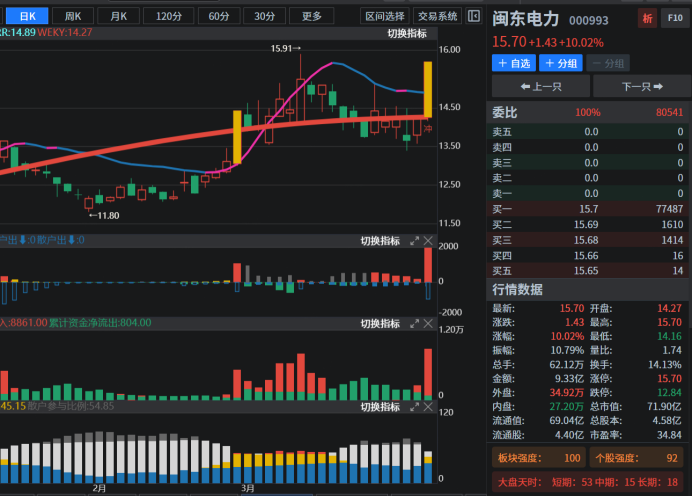Click the red 析 analysis icon

pyautogui.click(x=647, y=18)
